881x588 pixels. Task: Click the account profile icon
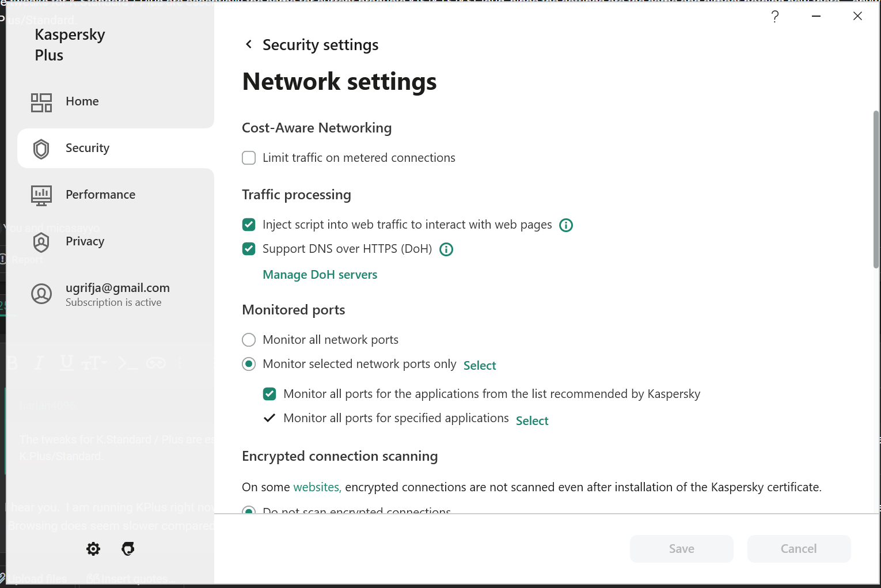point(41,294)
